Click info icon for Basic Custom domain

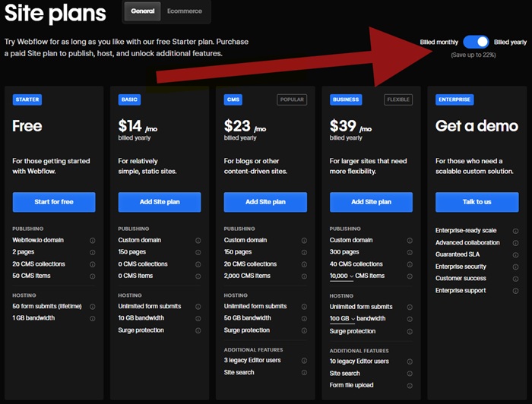pyautogui.click(x=198, y=241)
